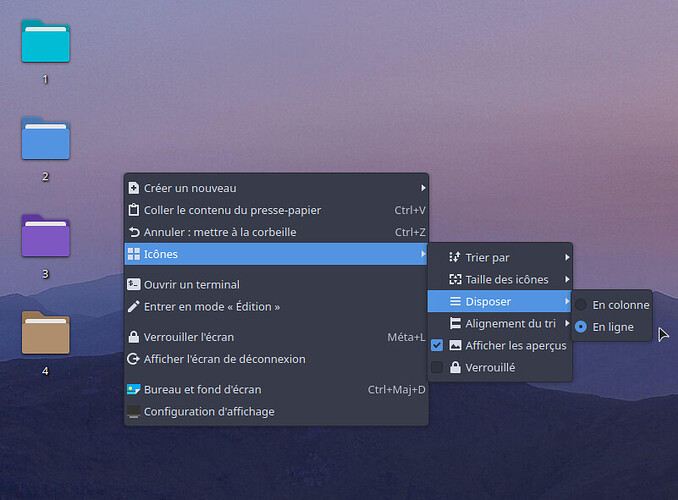
Task: Select the blue folder named 2
Action: click(x=45, y=140)
